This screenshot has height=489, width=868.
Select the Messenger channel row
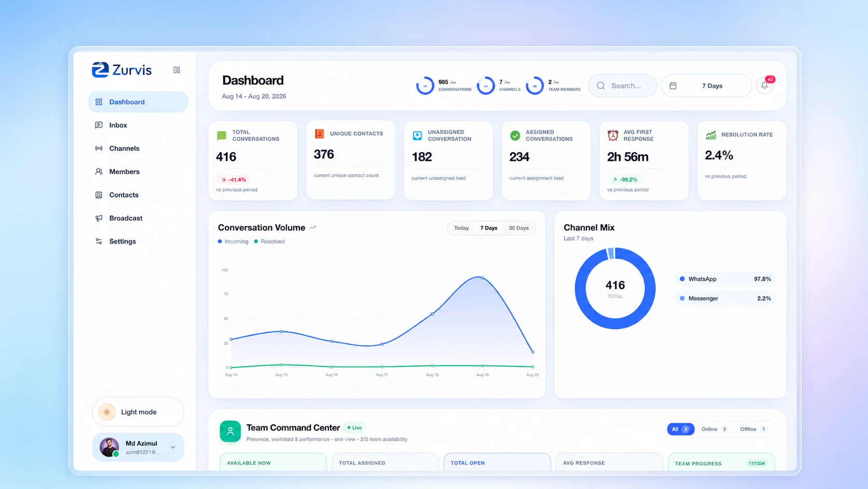(725, 298)
